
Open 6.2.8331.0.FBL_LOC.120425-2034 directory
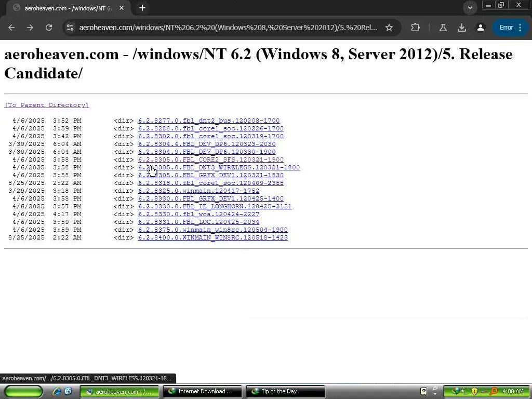point(198,222)
